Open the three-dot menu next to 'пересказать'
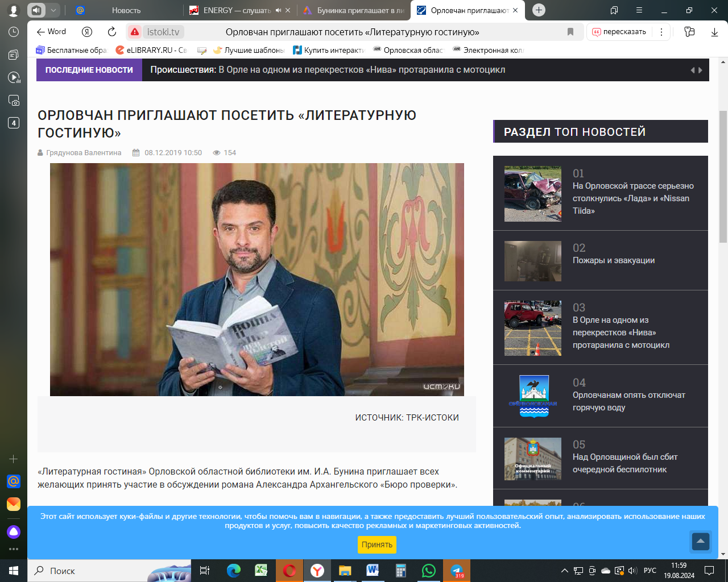 661,32
